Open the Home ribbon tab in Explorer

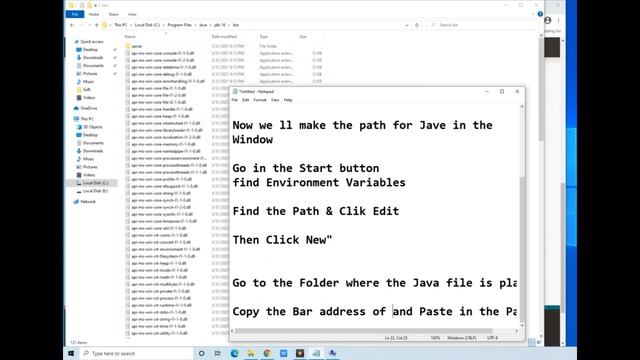[x=94, y=14]
